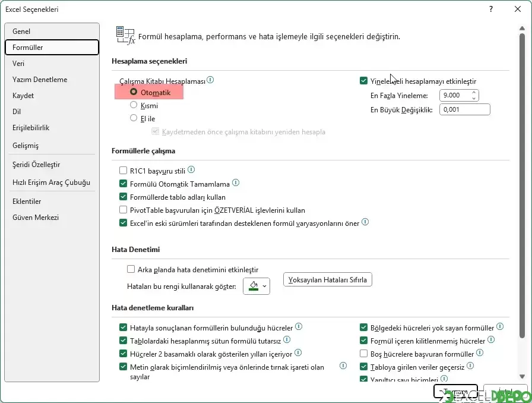Click the info icon beside Formülü Otomatik Tamamlama
Image resolution: width=532 pixels, height=403 pixels.
click(x=236, y=183)
